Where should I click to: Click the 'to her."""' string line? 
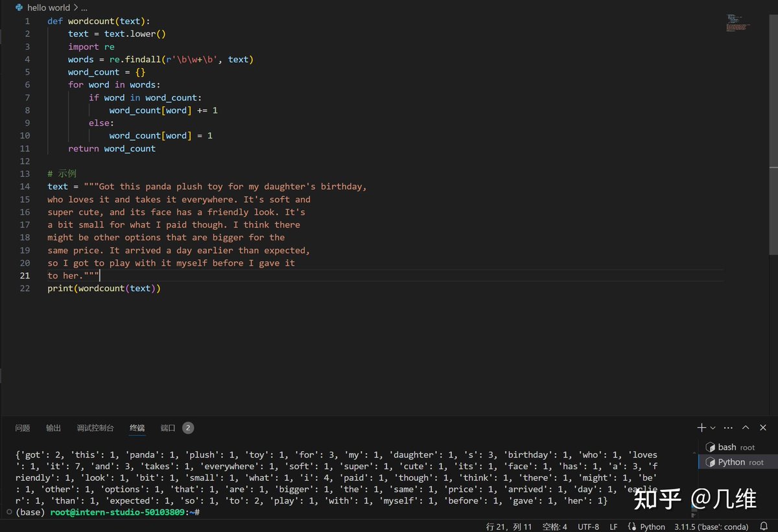coord(73,275)
